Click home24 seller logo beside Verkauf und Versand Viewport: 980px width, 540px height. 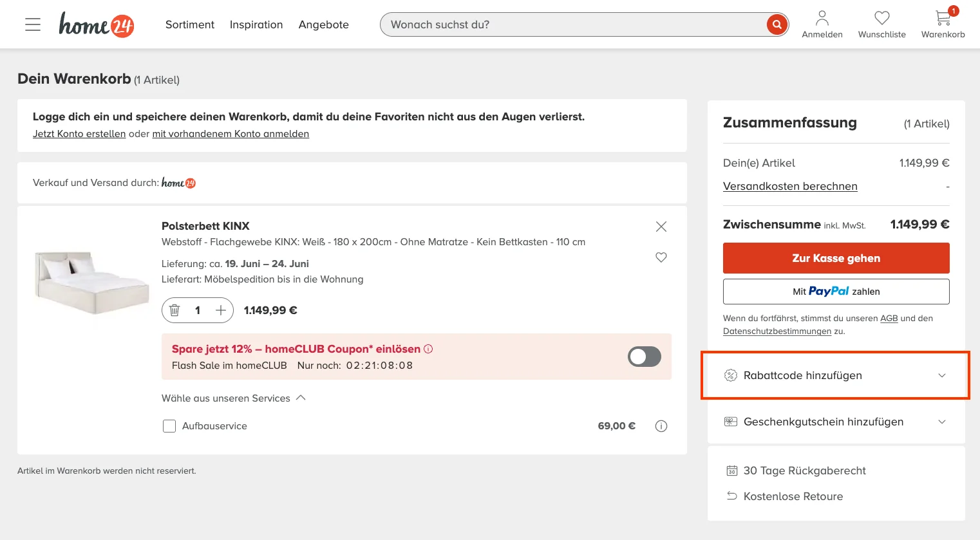[x=179, y=183]
